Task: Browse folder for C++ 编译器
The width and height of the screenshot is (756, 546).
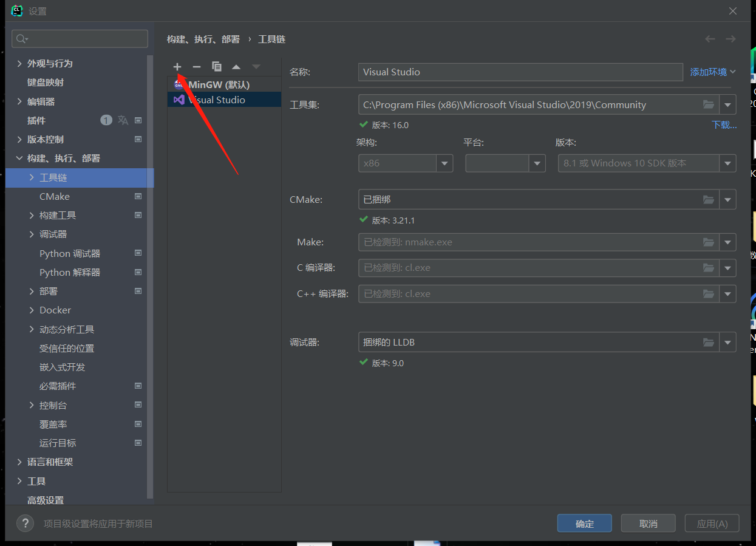Action: [709, 293]
